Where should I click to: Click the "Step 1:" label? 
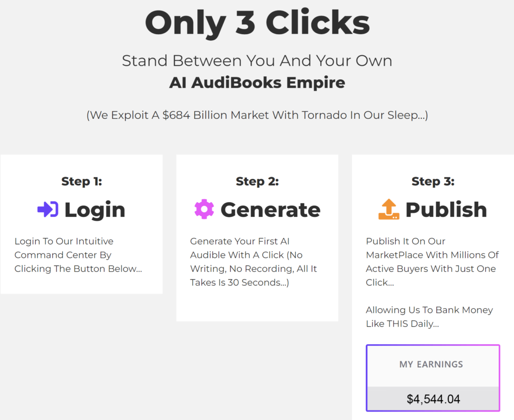pyautogui.click(x=82, y=181)
